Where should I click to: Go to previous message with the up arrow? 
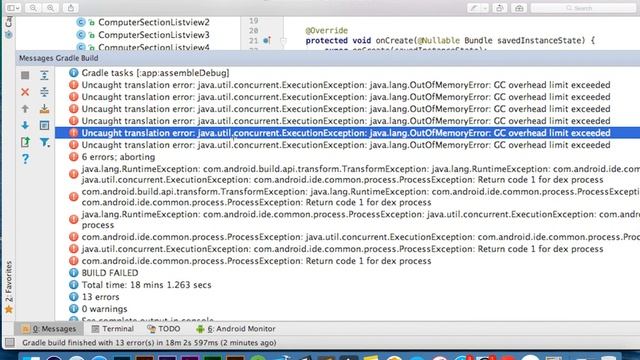tap(25, 109)
